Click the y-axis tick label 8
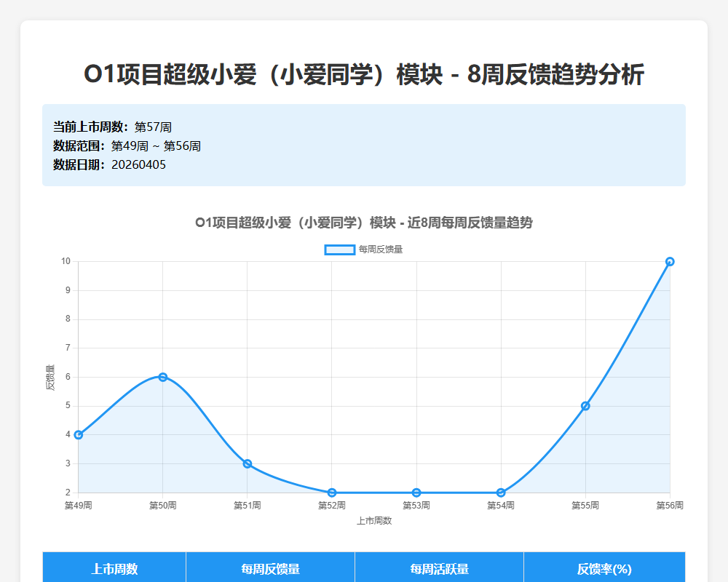 (68, 319)
